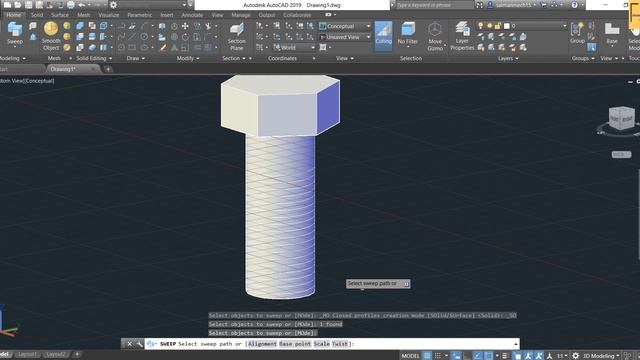The image size is (640, 360).
Task: Expand command history arrow on command line
Action: point(516,344)
